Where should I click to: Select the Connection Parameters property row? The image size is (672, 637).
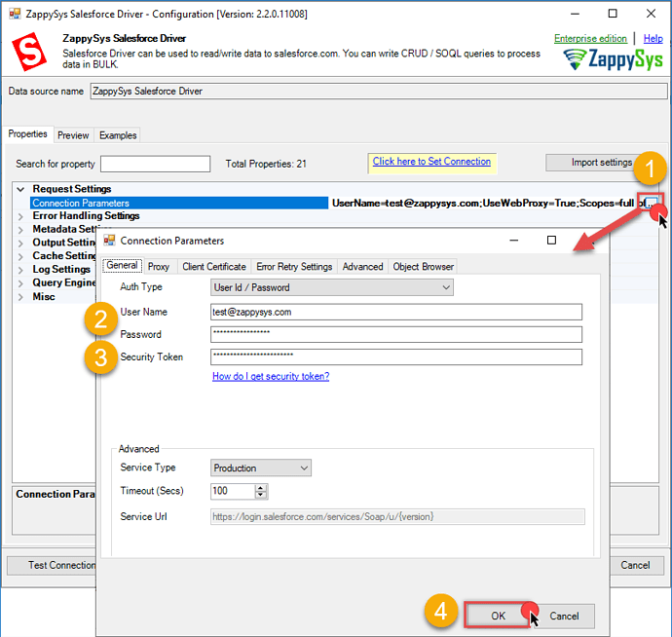(x=179, y=203)
